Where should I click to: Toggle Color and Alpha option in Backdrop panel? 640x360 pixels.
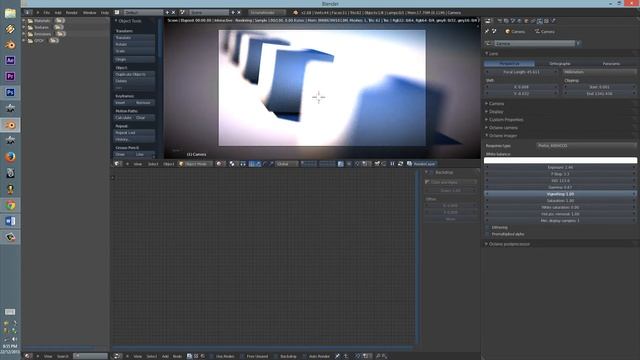tap(451, 182)
